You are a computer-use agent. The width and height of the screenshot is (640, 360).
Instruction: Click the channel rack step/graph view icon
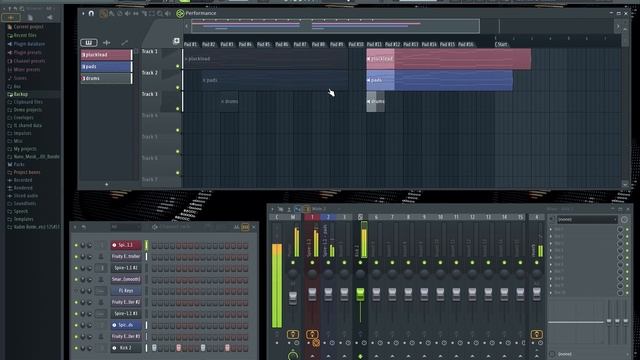coord(245,227)
